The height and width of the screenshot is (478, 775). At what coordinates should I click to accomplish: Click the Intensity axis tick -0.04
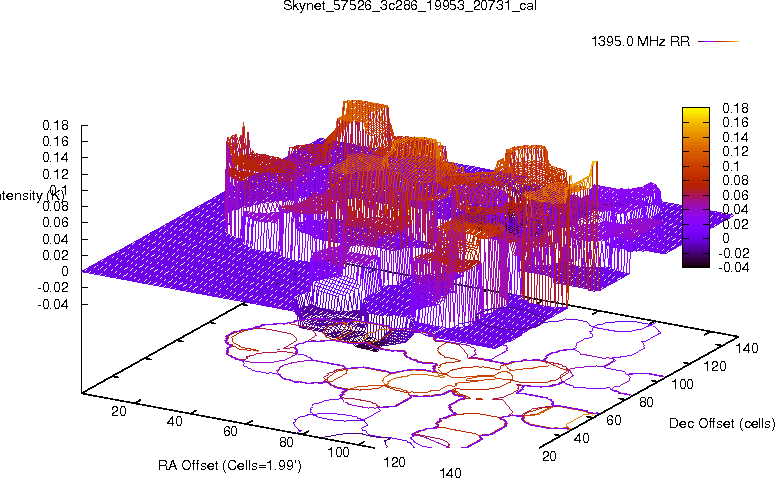click(53, 304)
